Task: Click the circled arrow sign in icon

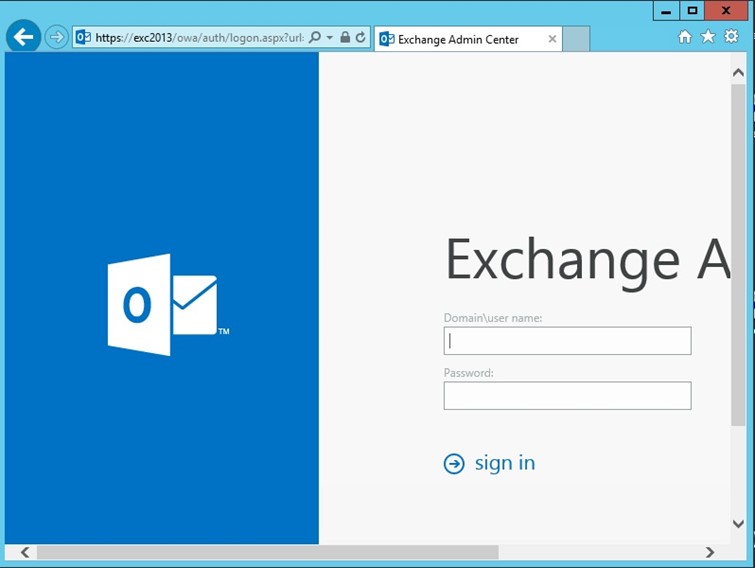Action: click(454, 464)
